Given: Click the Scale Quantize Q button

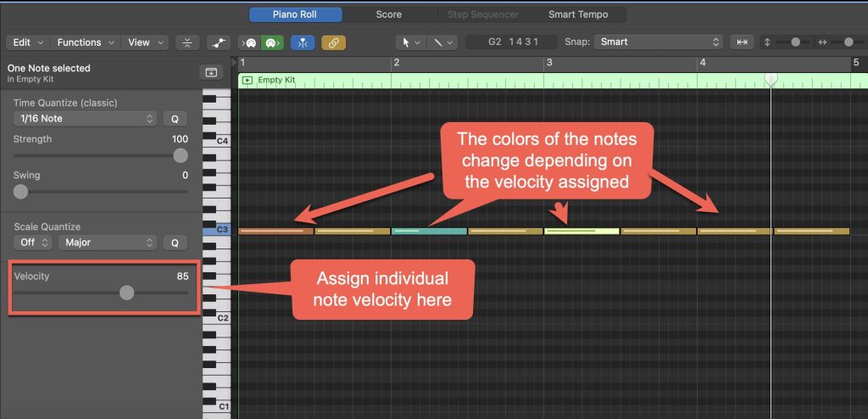Looking at the screenshot, I should coord(175,243).
